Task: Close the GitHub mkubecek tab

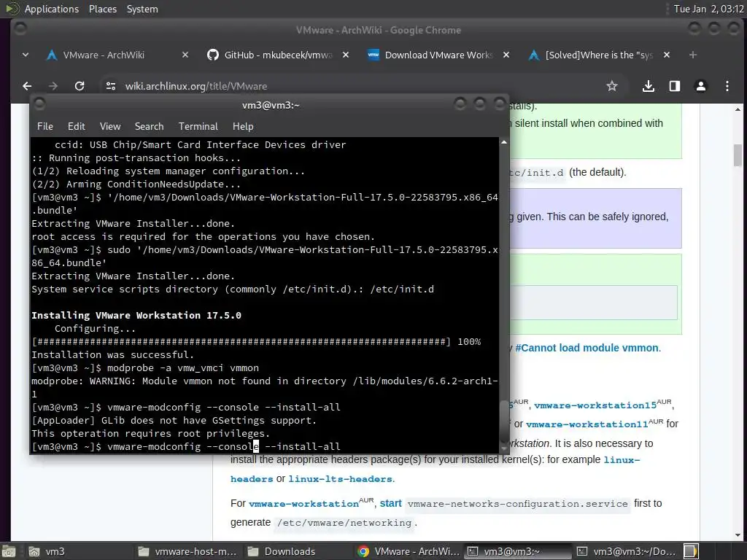Action: pyautogui.click(x=346, y=55)
